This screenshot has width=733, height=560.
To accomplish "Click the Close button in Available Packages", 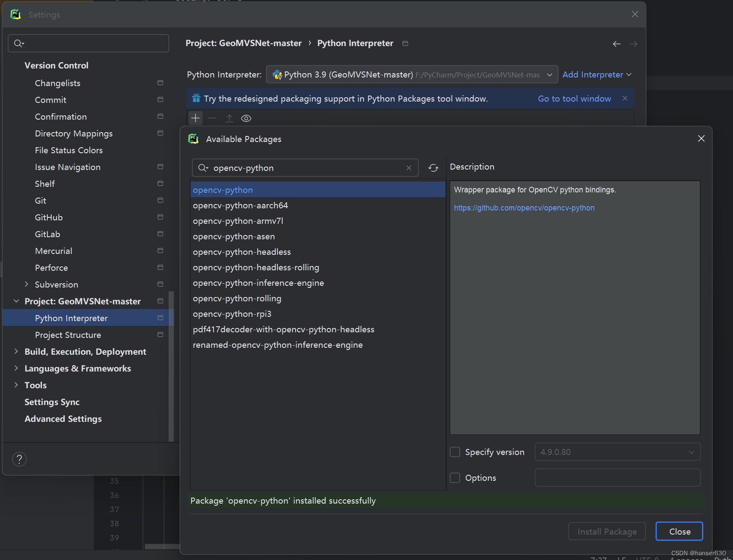I will [x=680, y=532].
